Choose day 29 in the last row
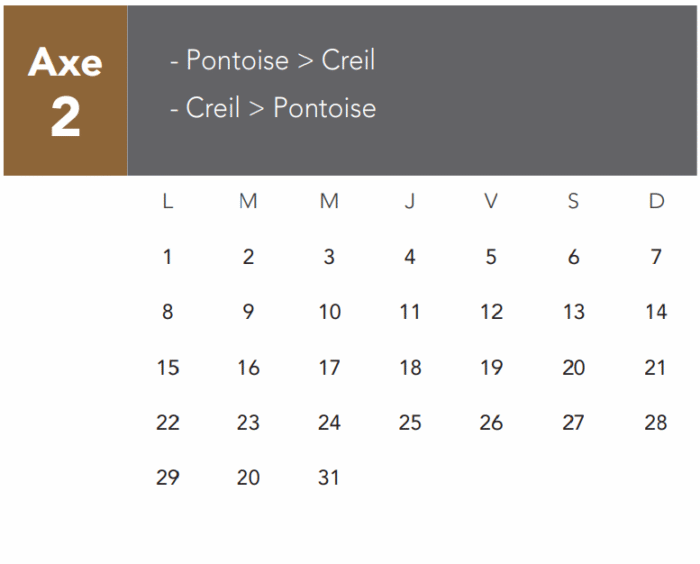The image size is (700, 564). 167,478
